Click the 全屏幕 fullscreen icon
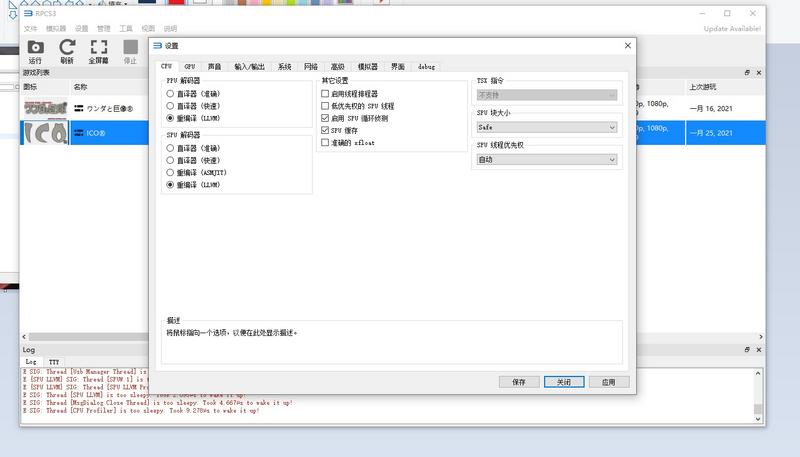Image resolution: width=800 pixels, height=457 pixels. point(98,47)
